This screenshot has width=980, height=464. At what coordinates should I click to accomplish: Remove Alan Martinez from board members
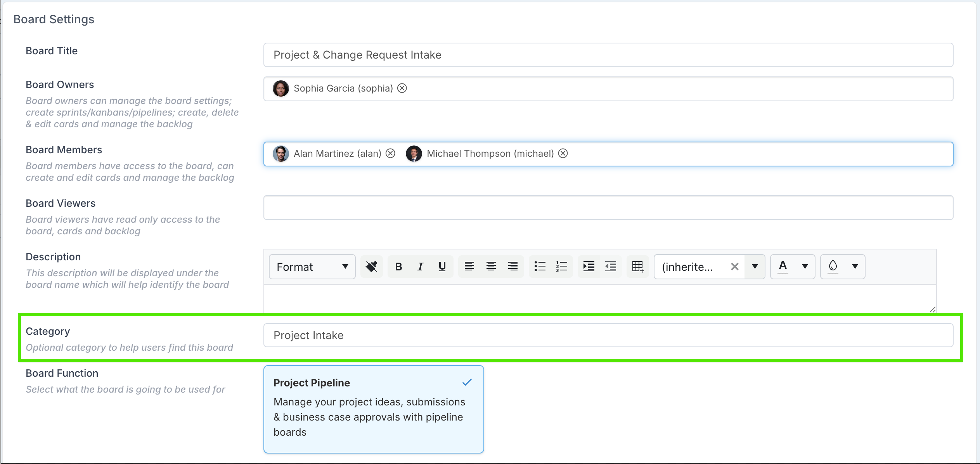[391, 154]
